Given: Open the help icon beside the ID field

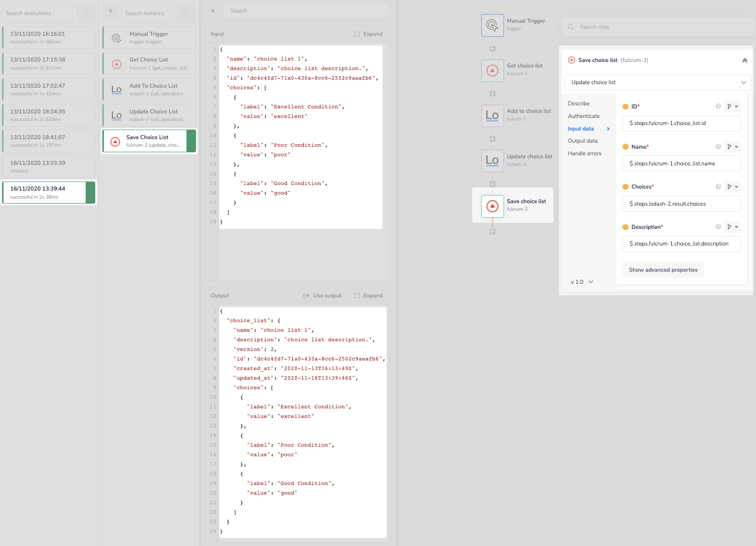Looking at the screenshot, I should (x=718, y=106).
